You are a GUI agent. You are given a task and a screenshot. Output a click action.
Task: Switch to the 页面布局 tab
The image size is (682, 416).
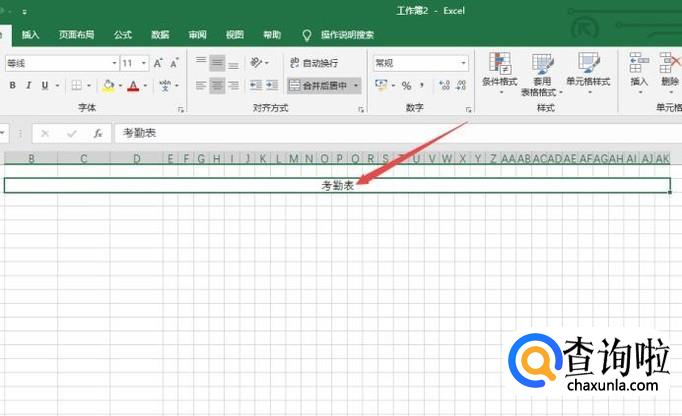tap(77, 35)
